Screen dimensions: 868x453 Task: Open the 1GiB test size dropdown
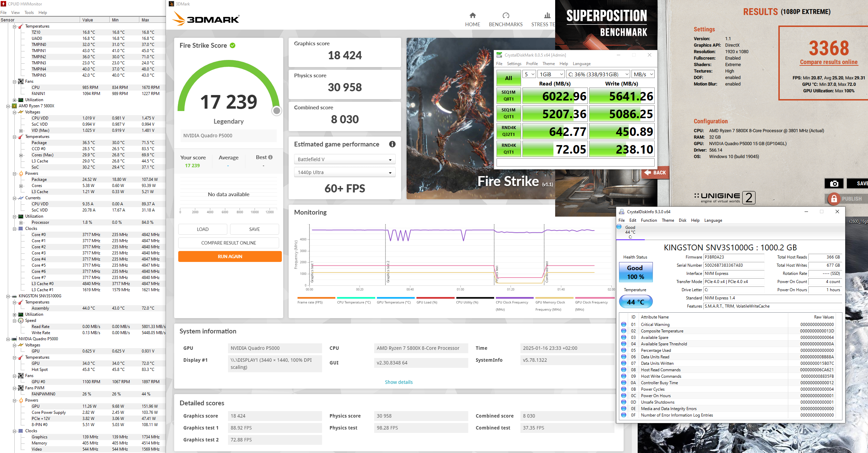[x=551, y=74]
